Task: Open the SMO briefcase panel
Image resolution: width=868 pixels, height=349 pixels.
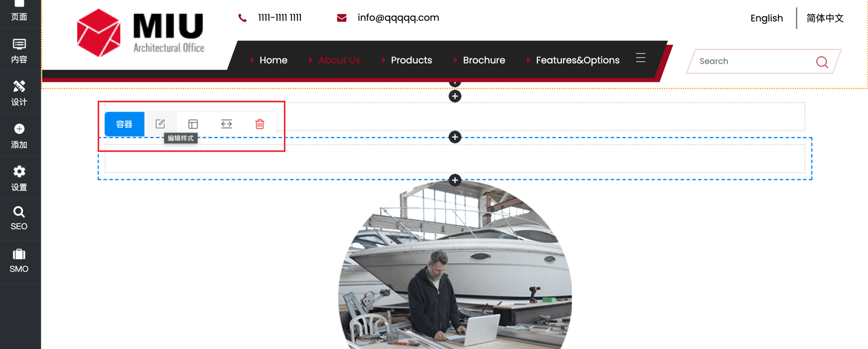Action: click(x=19, y=261)
